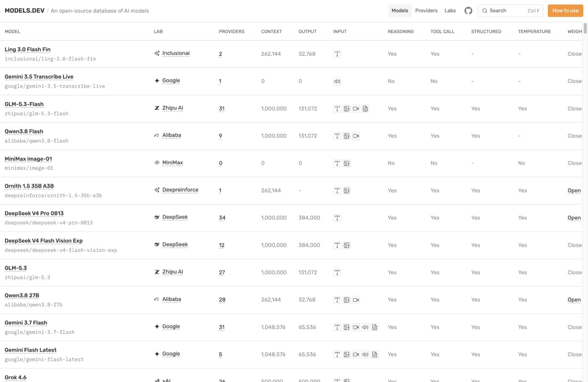Click provider count 28 for Qwen3.8 27B

(222, 300)
